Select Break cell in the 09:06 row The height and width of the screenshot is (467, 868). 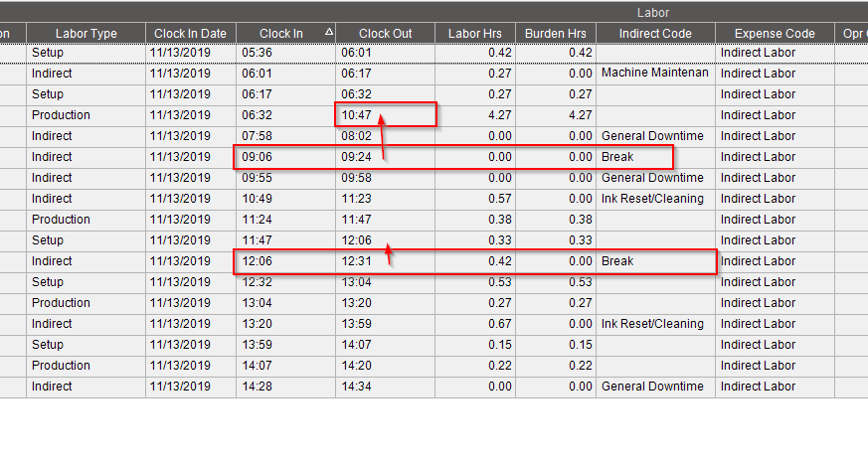(655, 157)
